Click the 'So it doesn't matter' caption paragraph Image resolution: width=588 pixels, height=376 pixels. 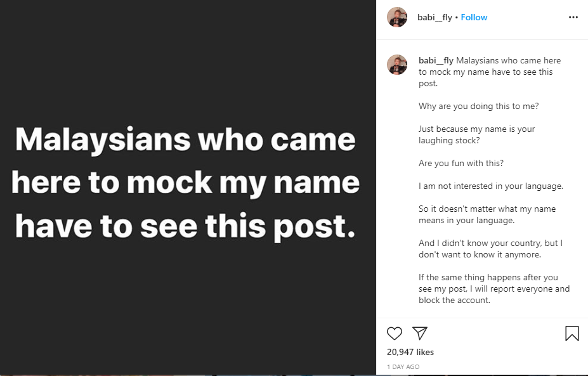[487, 214]
